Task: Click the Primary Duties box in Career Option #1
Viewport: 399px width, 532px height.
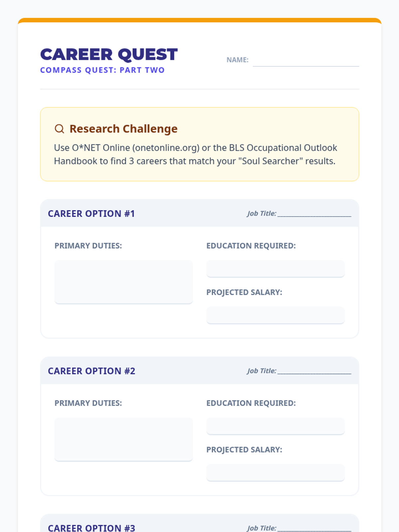Action: tap(123, 282)
